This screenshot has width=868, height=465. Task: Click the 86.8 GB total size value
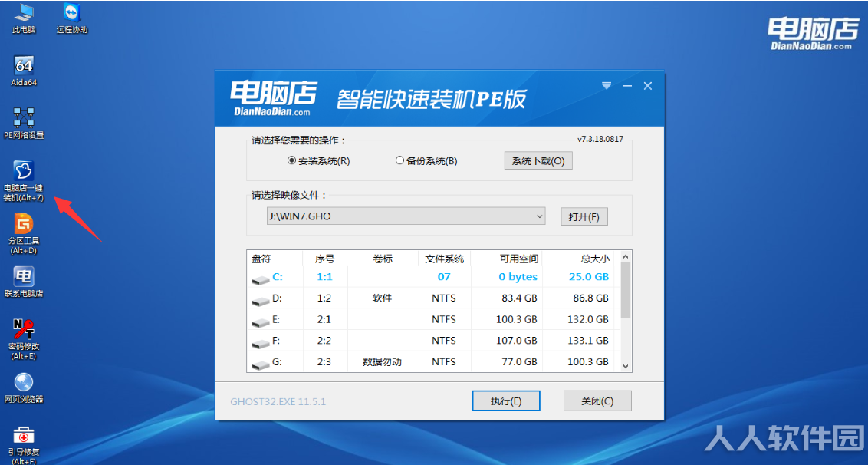point(590,298)
